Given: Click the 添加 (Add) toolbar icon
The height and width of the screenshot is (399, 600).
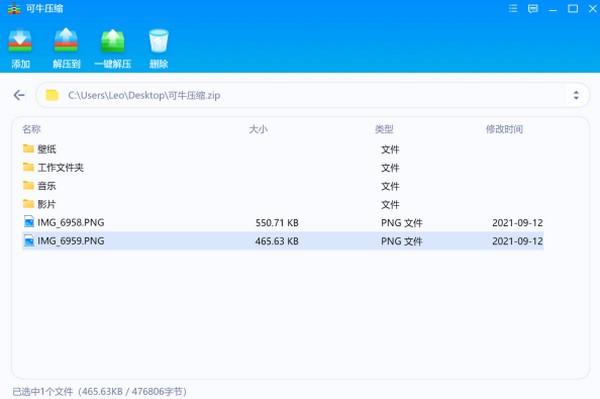Looking at the screenshot, I should coord(20,41).
